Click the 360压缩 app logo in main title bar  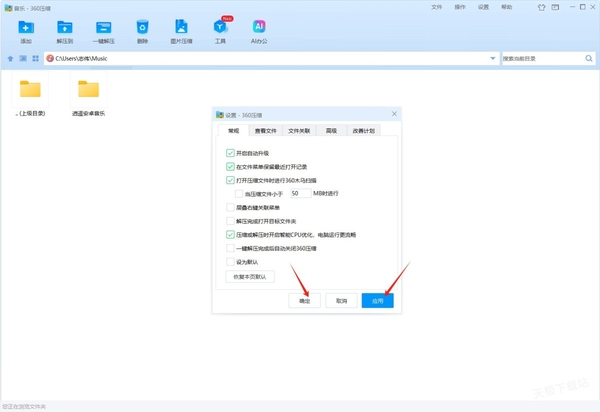coord(8,8)
